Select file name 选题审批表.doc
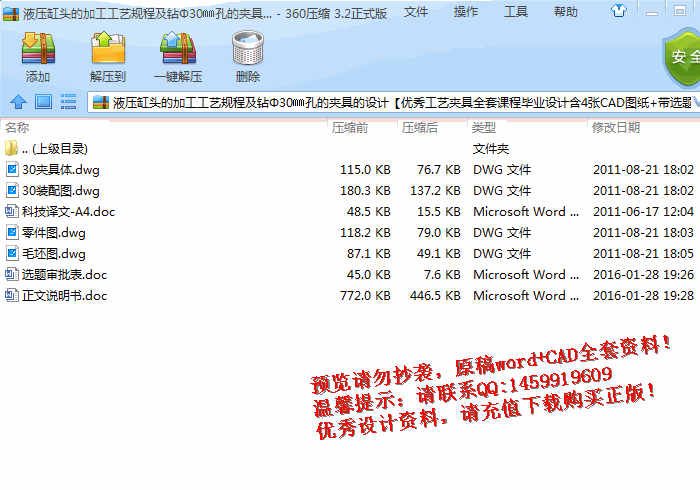Image resolution: width=700 pixels, height=490 pixels. click(65, 274)
